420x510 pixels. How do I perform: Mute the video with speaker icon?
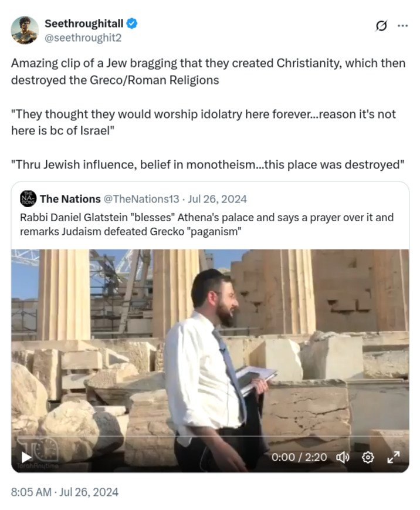pos(343,457)
